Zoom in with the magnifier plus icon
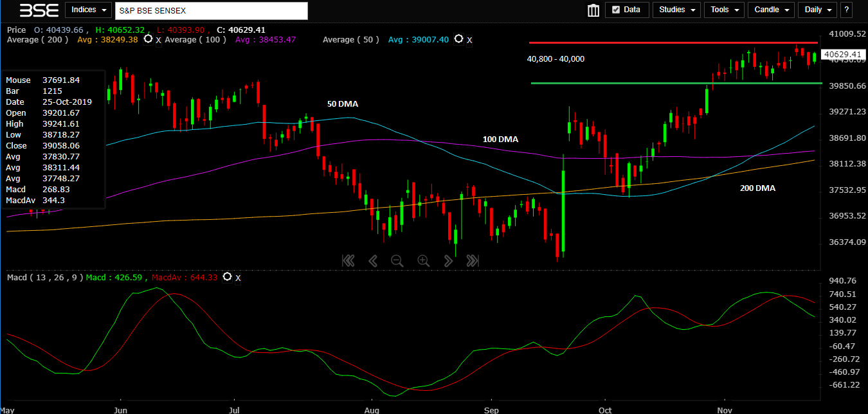Viewport: 868px width, 414px height. [x=423, y=260]
